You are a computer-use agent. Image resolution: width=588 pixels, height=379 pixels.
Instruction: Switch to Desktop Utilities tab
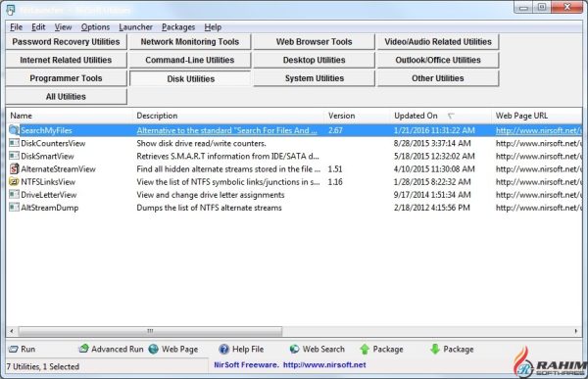(314, 60)
